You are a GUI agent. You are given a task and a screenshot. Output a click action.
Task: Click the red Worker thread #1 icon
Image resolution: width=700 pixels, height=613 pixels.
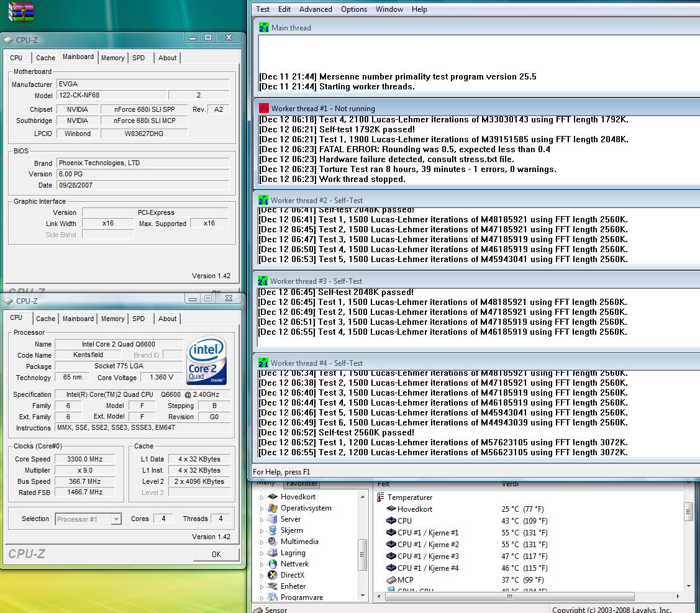[x=263, y=109]
